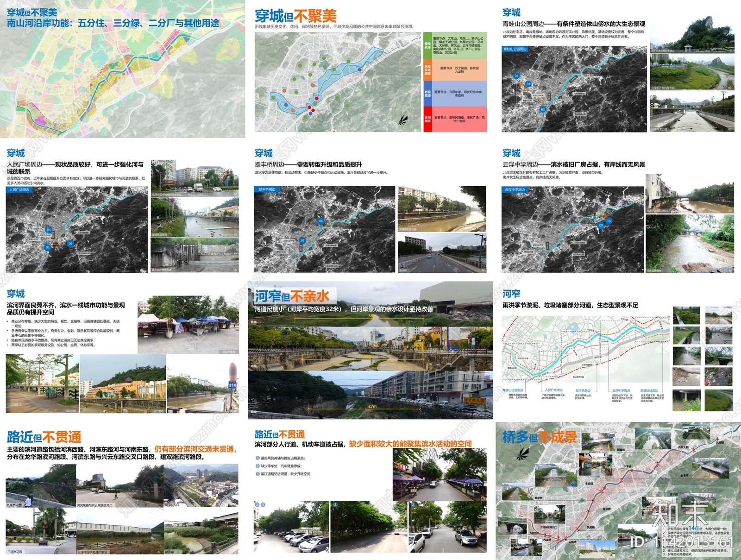This screenshot has width=741, height=560.
Task: Click the blue 云浮中学周边 map tag
Action: tap(515, 189)
